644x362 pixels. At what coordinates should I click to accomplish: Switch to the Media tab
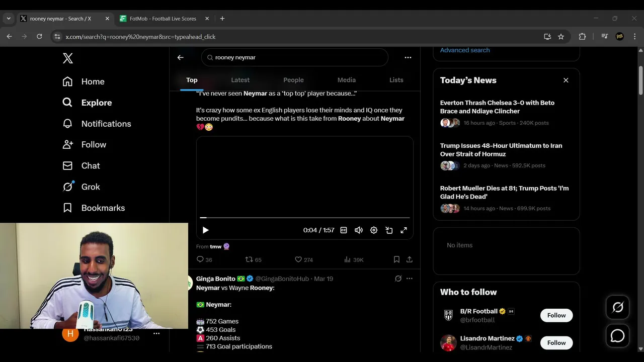(347, 80)
